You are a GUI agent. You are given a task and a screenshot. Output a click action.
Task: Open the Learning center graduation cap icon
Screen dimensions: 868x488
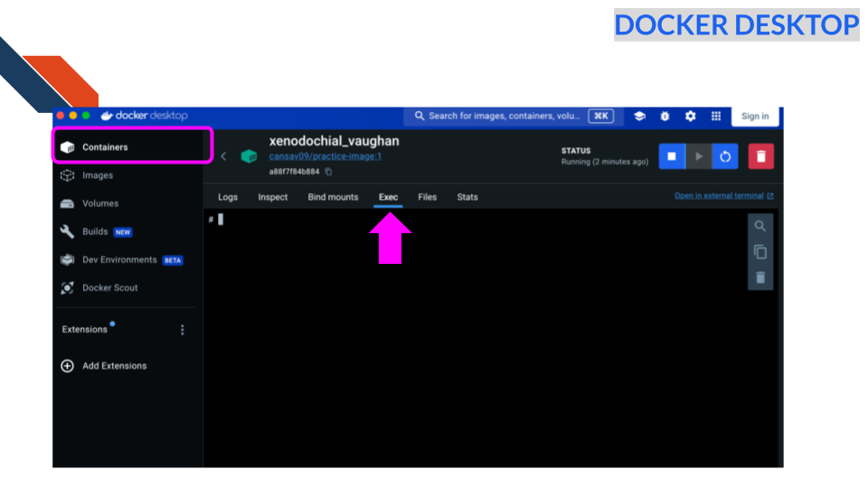(639, 117)
